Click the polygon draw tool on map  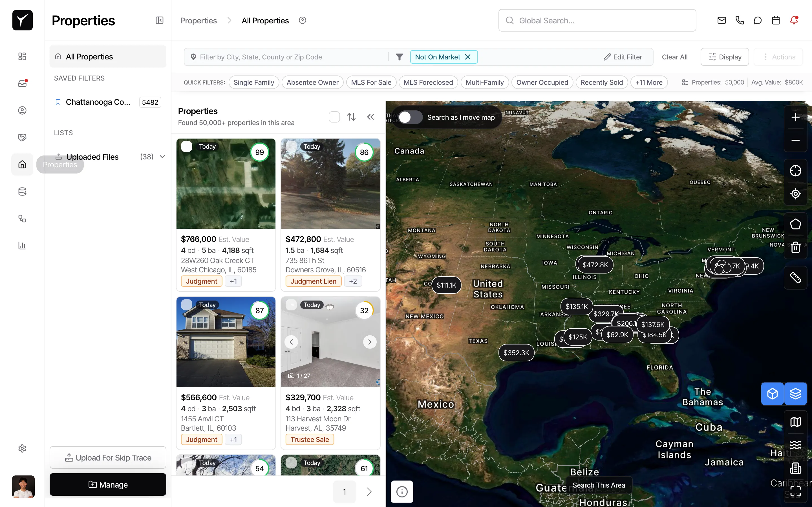tap(795, 224)
